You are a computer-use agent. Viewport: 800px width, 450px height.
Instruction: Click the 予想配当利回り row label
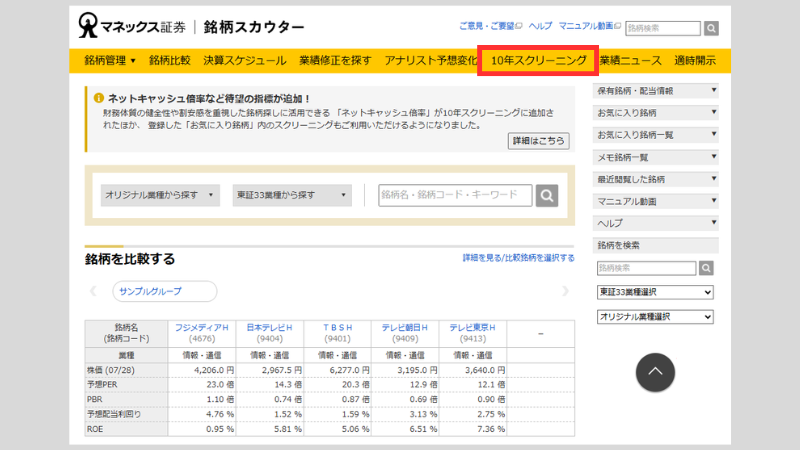click(x=114, y=414)
